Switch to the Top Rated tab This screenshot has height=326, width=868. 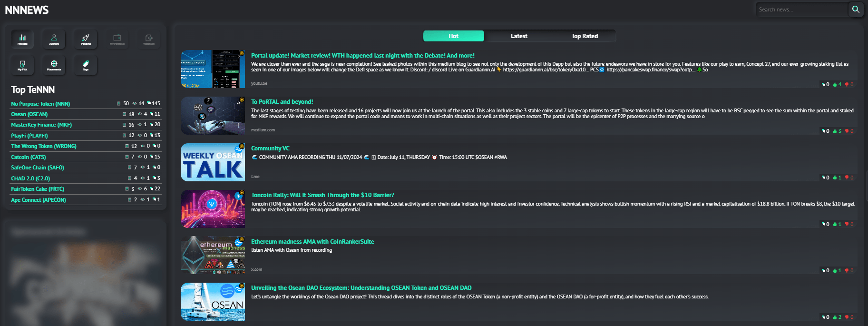click(585, 36)
